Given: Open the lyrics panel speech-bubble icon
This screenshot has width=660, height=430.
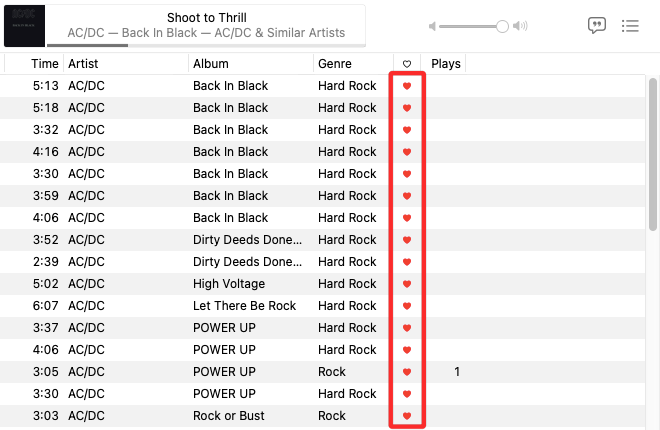Looking at the screenshot, I should pyautogui.click(x=597, y=26).
